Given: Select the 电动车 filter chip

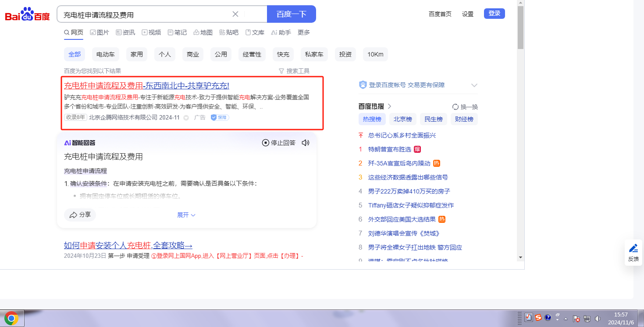Looking at the screenshot, I should (106, 54).
